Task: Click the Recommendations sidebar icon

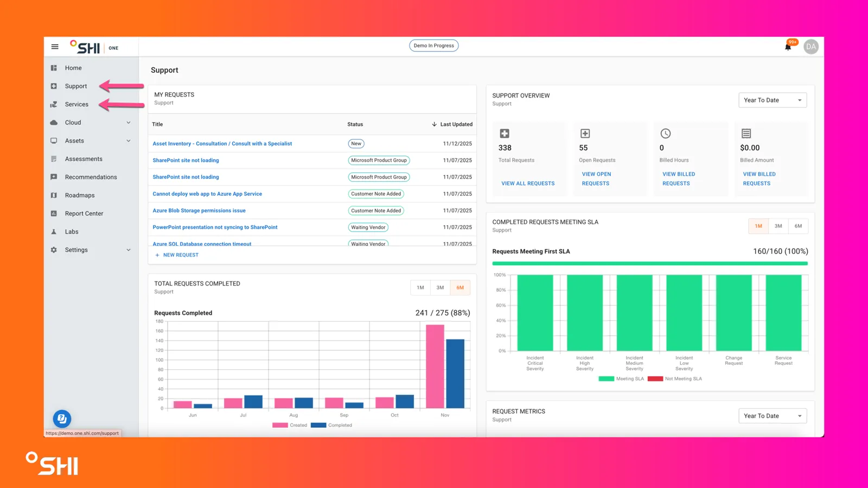Action: click(x=54, y=177)
